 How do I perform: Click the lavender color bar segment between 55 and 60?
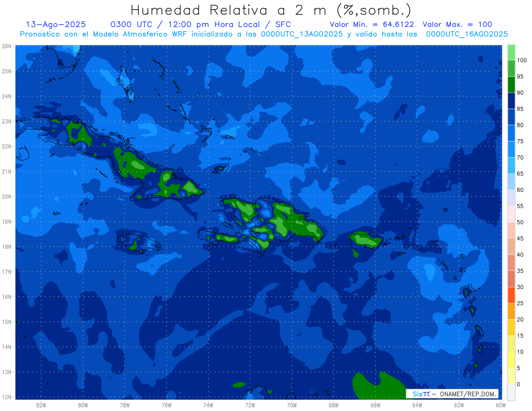(x=511, y=198)
